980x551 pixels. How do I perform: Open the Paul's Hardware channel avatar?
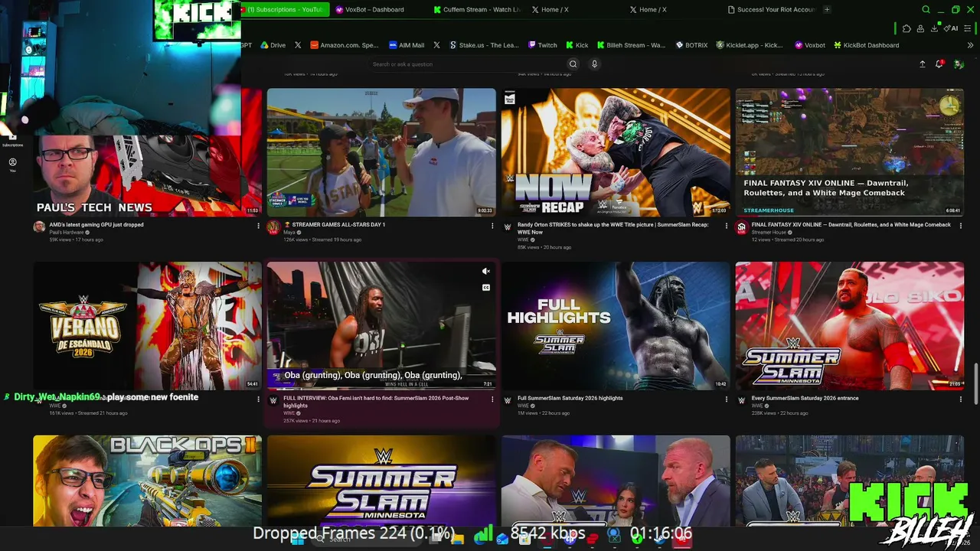pyautogui.click(x=39, y=227)
